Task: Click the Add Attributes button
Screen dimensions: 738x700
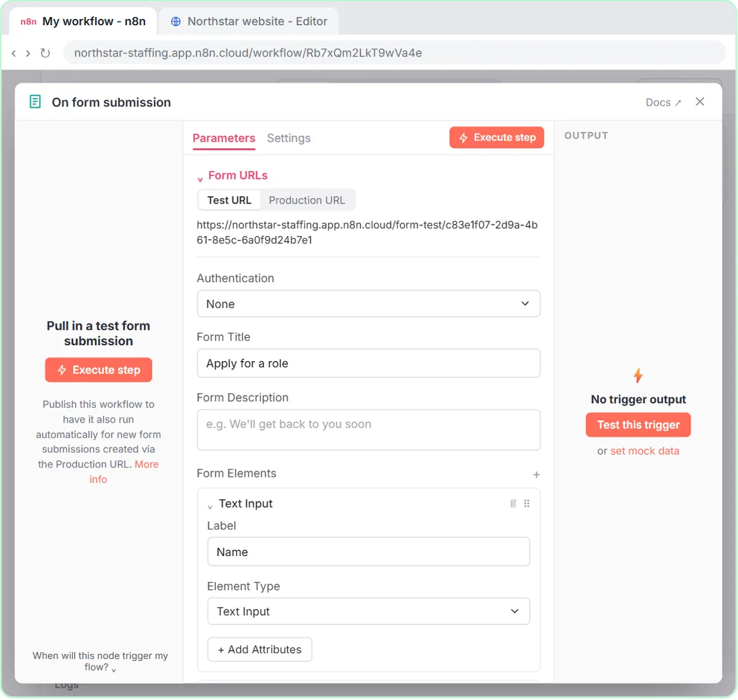Action: pos(260,650)
